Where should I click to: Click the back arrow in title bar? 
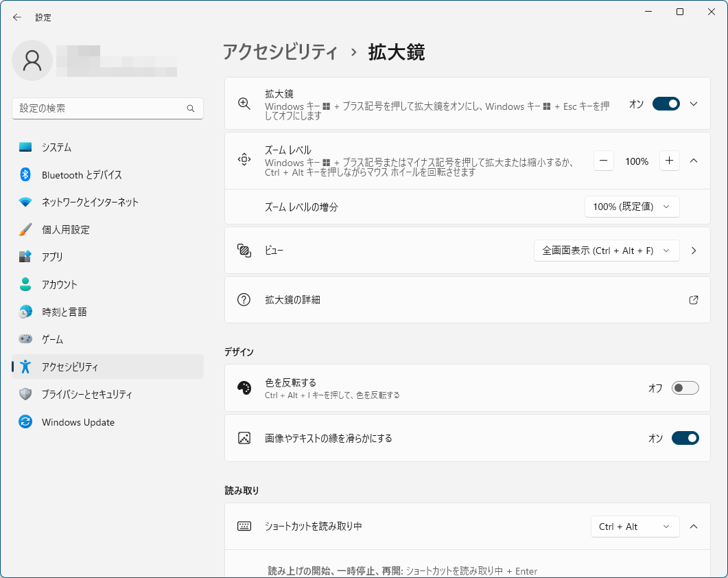click(x=17, y=17)
